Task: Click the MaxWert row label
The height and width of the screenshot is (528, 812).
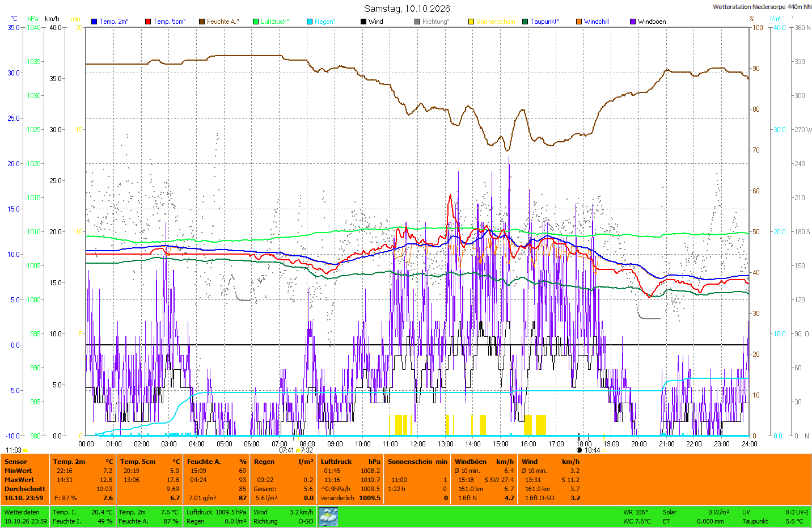Action: (x=19, y=480)
